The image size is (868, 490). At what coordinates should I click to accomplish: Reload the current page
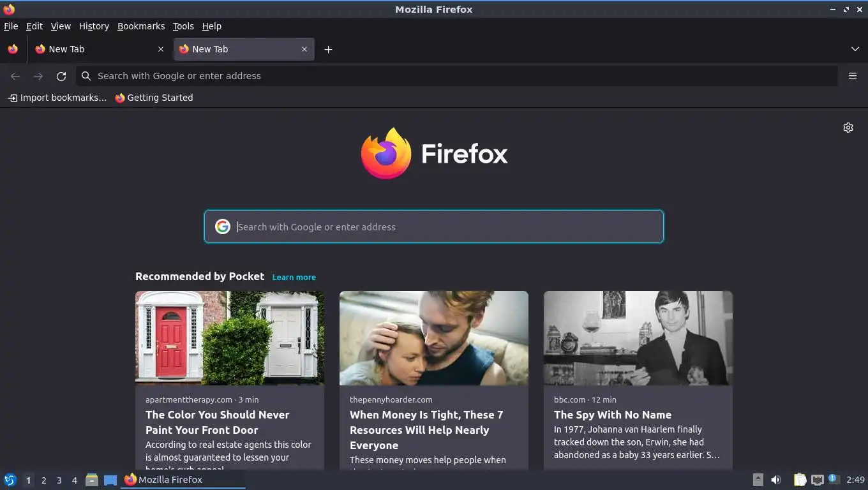(61, 76)
